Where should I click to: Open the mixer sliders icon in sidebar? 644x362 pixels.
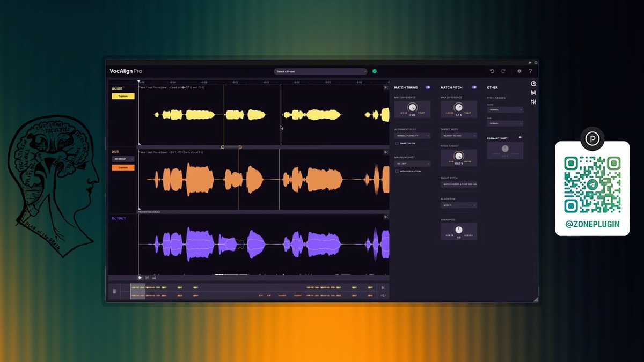[533, 102]
